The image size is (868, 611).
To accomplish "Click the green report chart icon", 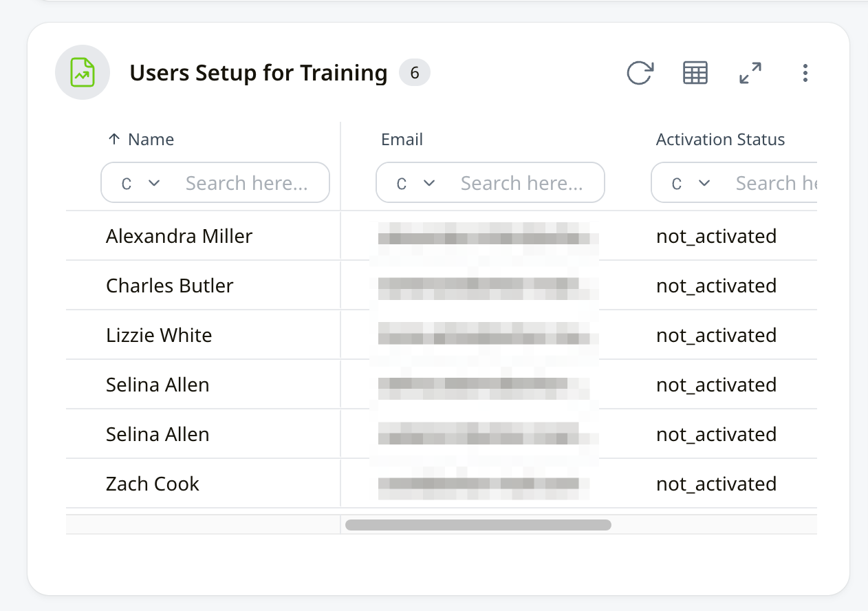I will [x=83, y=72].
